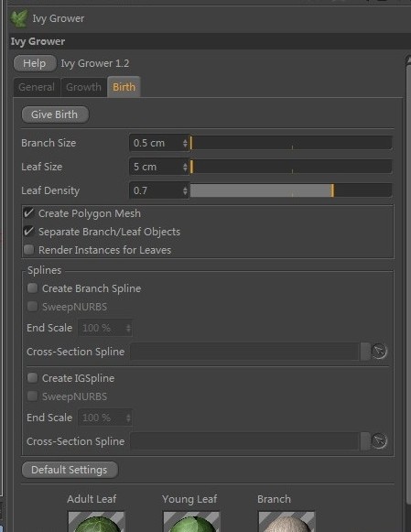
Task: Click the Branch Size stepper arrows
Action: coord(185,143)
